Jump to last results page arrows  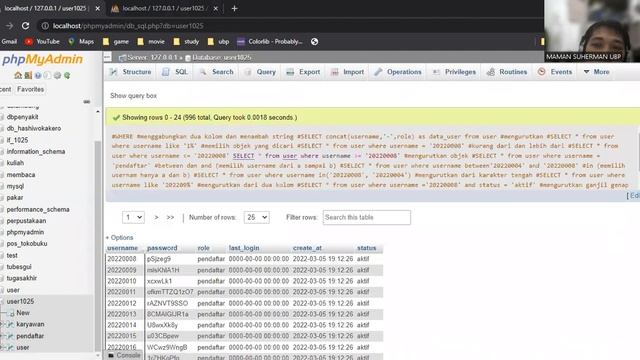coord(170,218)
